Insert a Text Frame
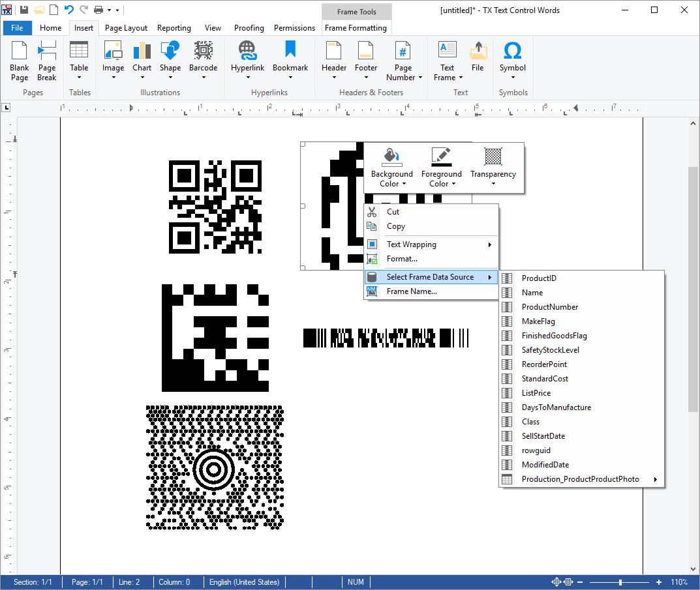Viewport: 700px width, 590px height. click(448, 61)
